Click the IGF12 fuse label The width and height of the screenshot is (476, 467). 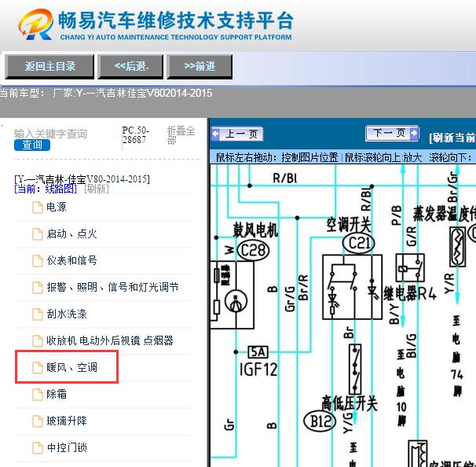tap(258, 370)
